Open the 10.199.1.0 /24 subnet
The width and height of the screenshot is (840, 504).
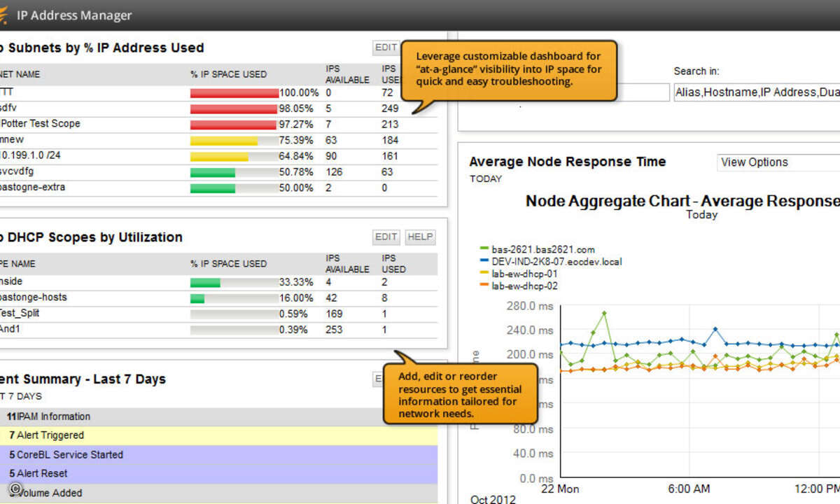pos(30,155)
